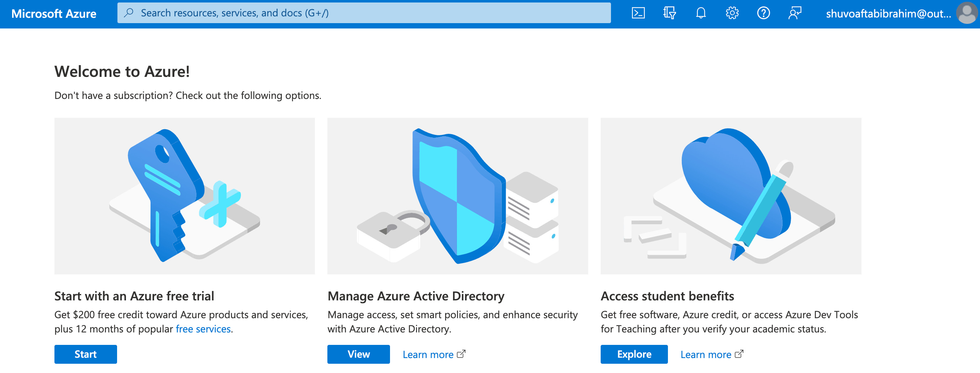The image size is (980, 373).
Task: Click the key illustration for Azure free trial
Action: tap(185, 196)
